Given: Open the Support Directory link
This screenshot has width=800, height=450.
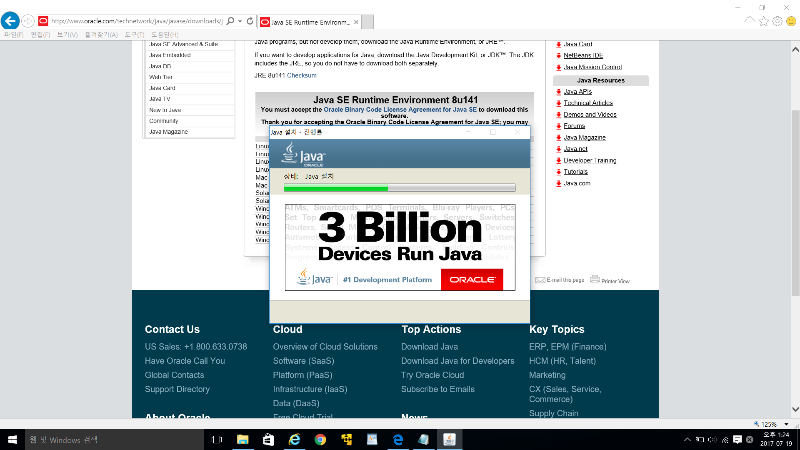Looking at the screenshot, I should tap(177, 389).
